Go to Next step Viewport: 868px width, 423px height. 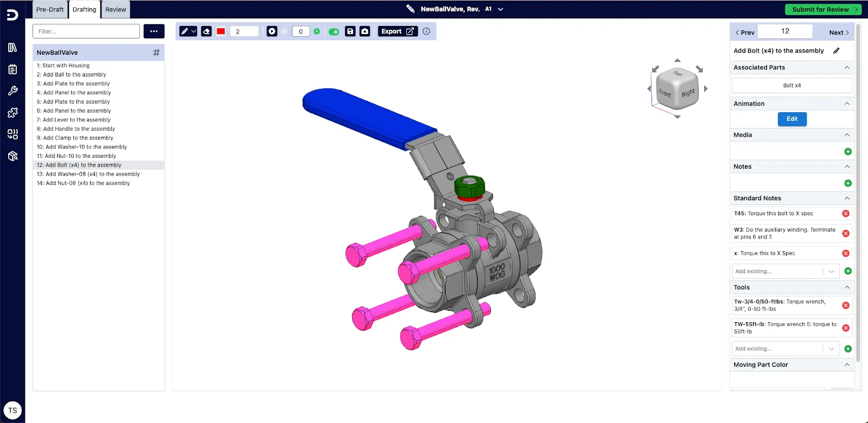(x=839, y=33)
